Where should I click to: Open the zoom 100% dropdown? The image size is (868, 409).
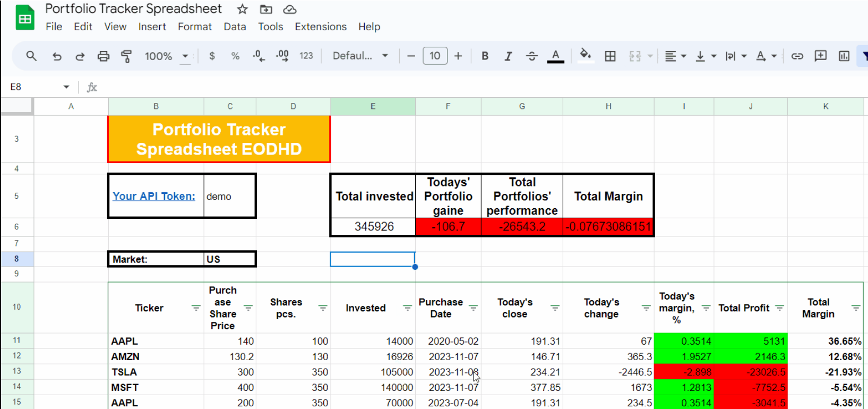pos(167,56)
